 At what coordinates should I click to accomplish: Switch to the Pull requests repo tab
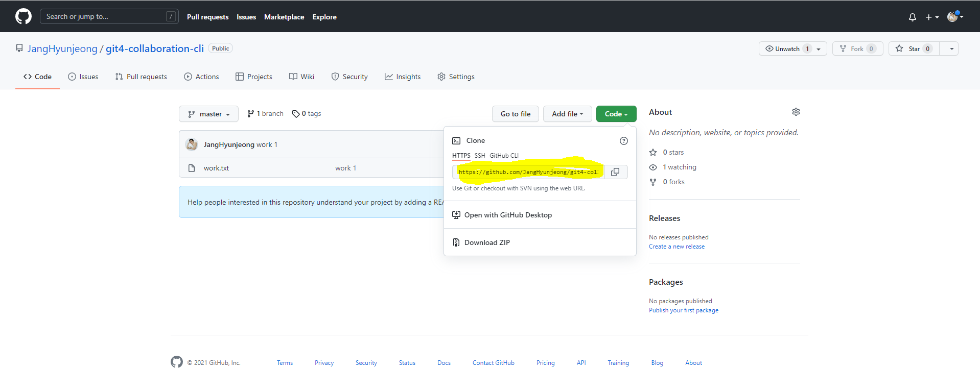click(141, 77)
